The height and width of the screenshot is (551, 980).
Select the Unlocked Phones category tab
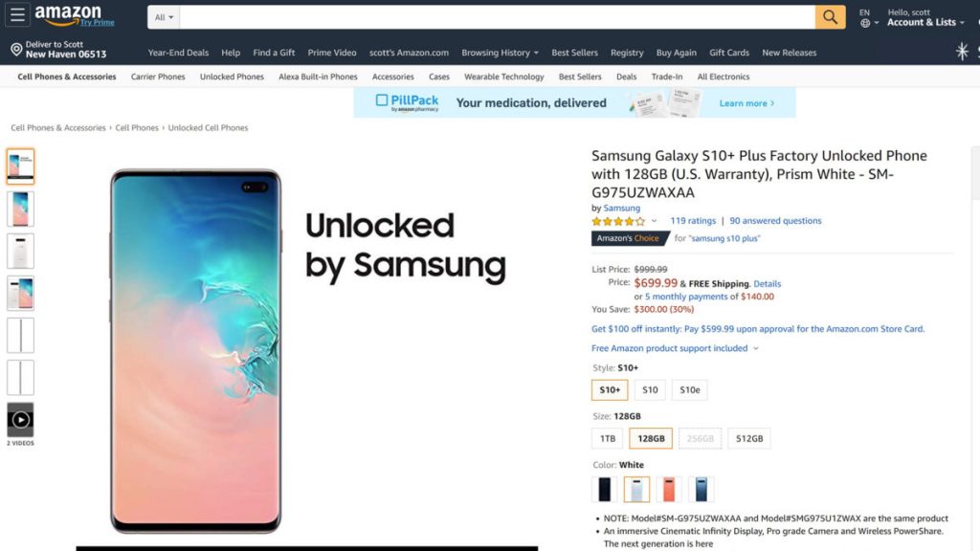(231, 77)
